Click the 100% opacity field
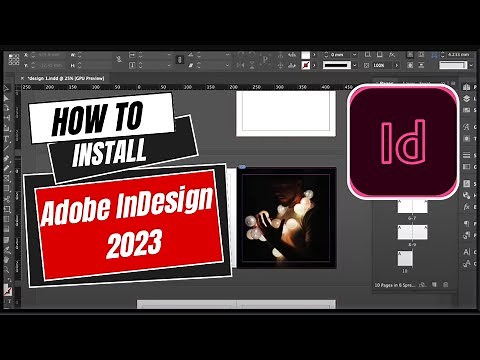 (x=382, y=65)
